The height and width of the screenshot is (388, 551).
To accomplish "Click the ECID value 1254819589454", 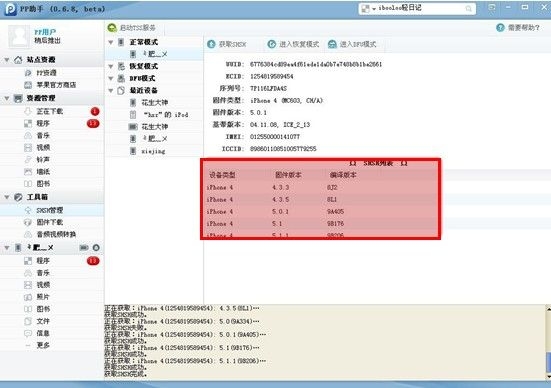I will 271,77.
